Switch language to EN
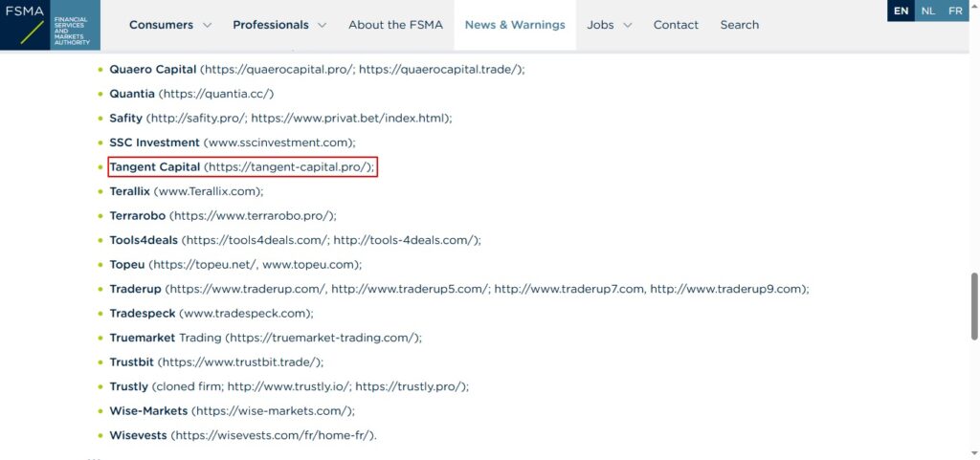 (901, 11)
